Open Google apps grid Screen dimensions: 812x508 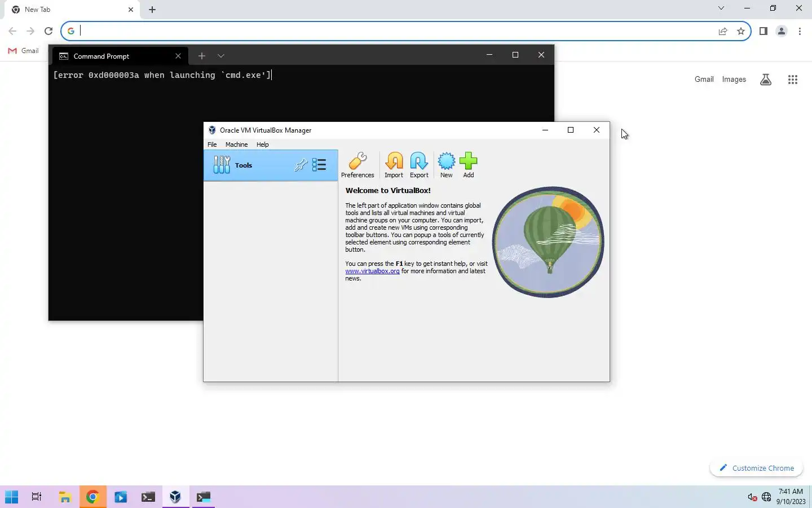pos(793,80)
